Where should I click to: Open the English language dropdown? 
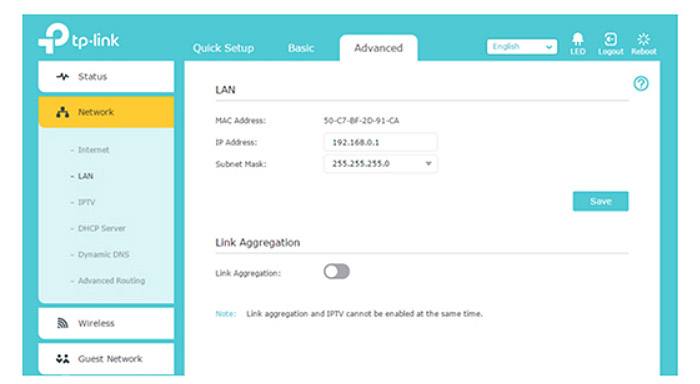pyautogui.click(x=522, y=46)
